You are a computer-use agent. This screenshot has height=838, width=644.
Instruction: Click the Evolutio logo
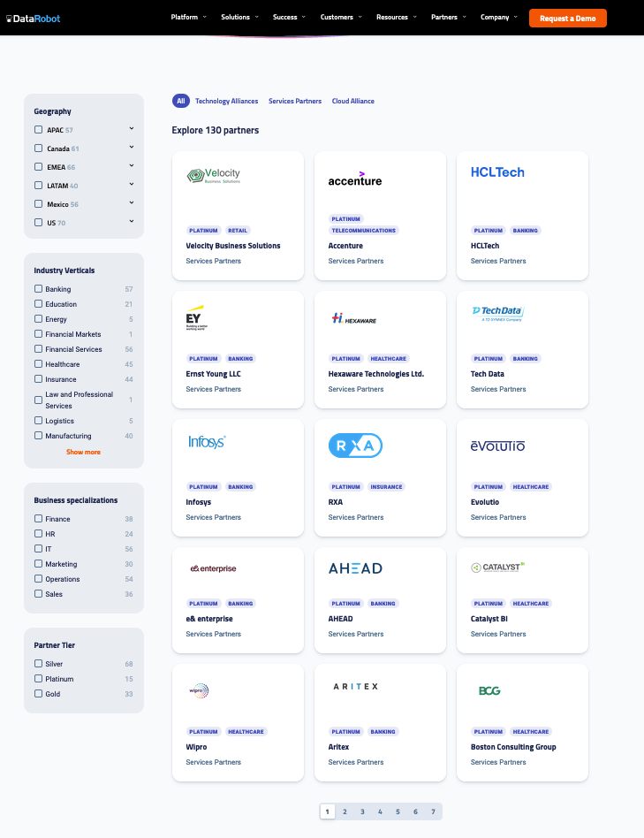(x=497, y=446)
